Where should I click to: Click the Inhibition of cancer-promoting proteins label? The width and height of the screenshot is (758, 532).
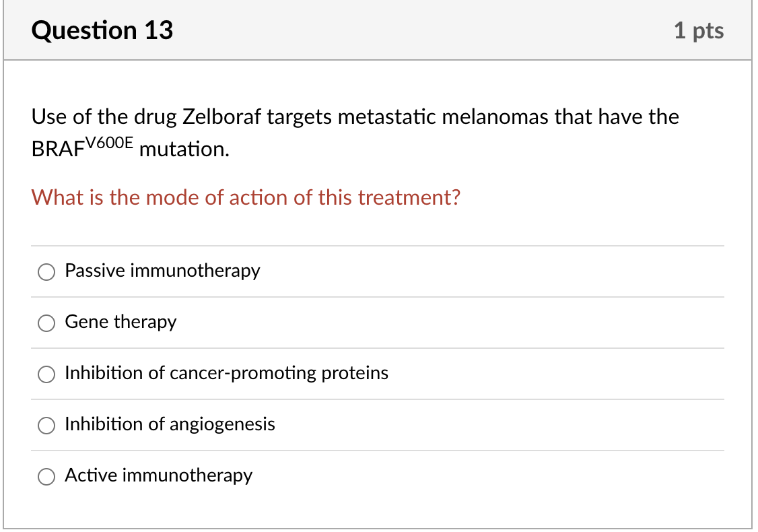click(226, 373)
